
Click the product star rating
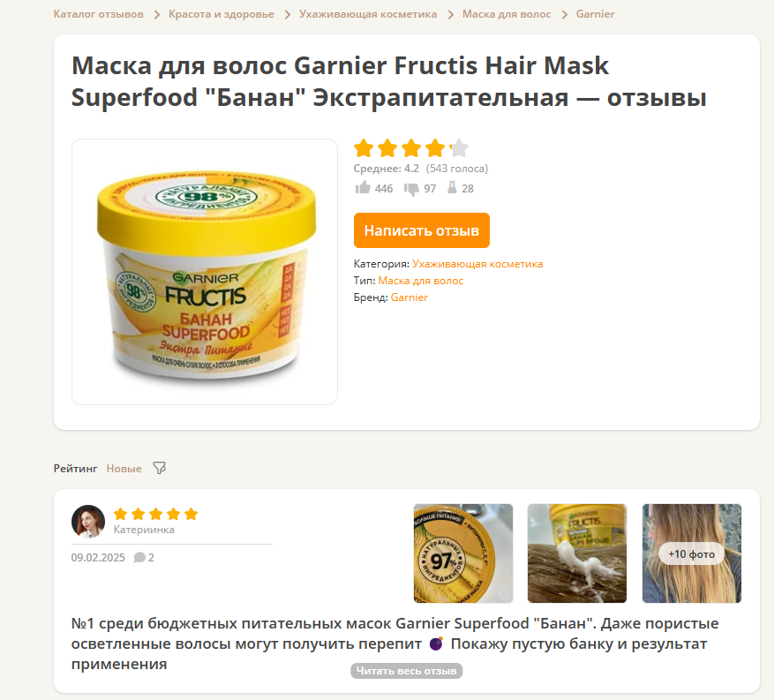pos(410,148)
